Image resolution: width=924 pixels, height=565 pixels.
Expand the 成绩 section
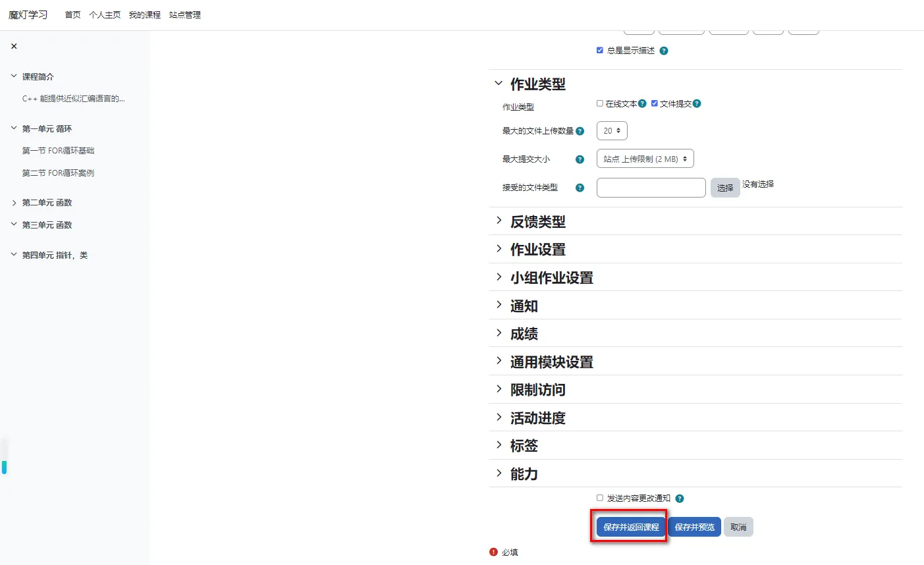point(499,333)
